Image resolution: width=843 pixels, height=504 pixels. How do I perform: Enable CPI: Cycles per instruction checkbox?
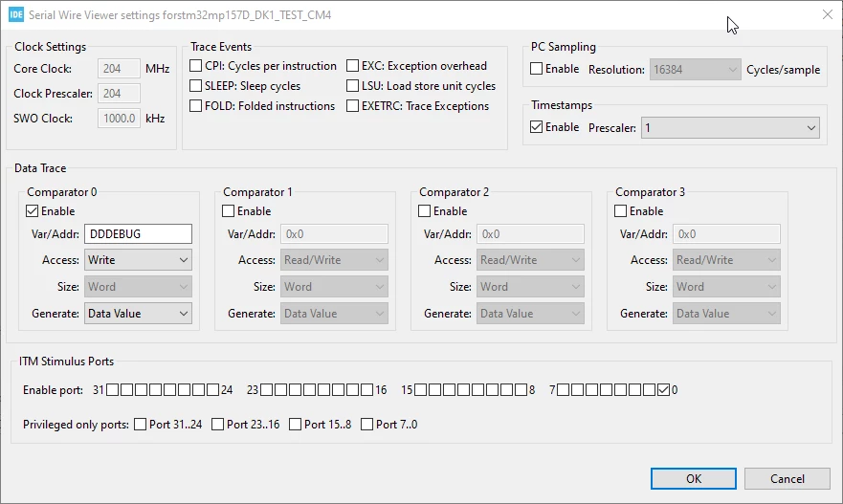(x=196, y=66)
